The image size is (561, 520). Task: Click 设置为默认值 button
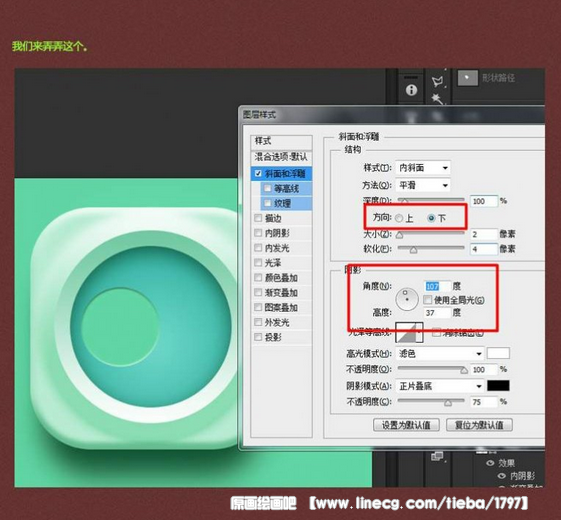[x=406, y=425]
